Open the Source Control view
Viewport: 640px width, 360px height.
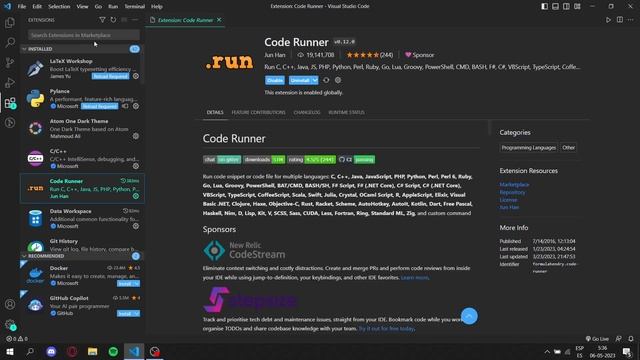(x=10, y=62)
